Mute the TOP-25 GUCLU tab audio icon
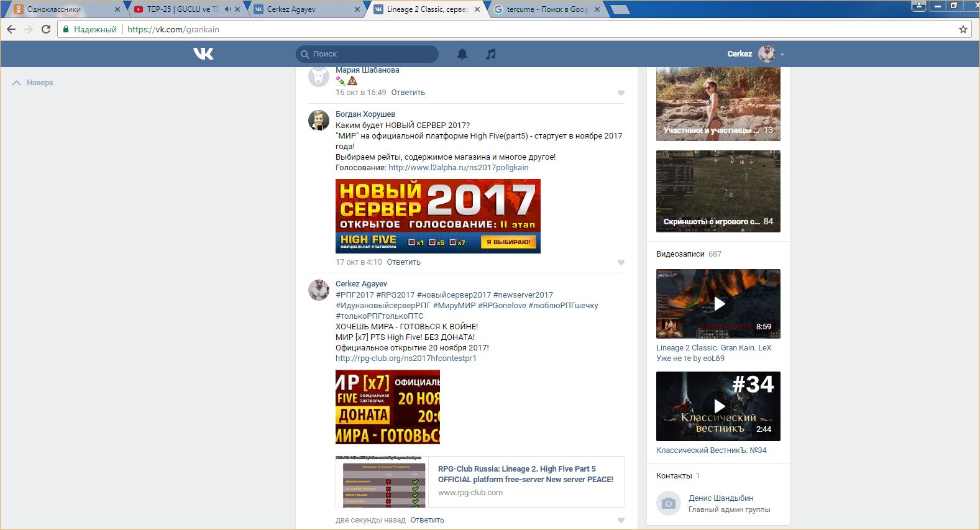The width and height of the screenshot is (980, 530). [x=227, y=9]
